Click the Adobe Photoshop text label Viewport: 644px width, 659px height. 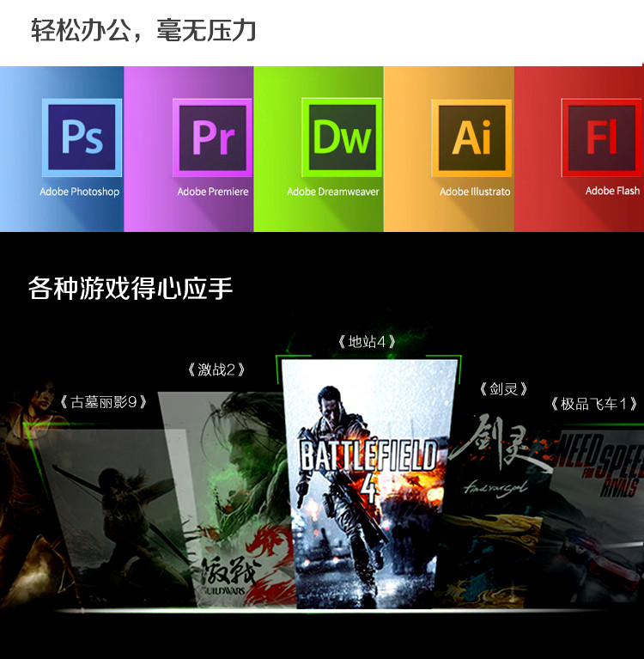coord(80,192)
